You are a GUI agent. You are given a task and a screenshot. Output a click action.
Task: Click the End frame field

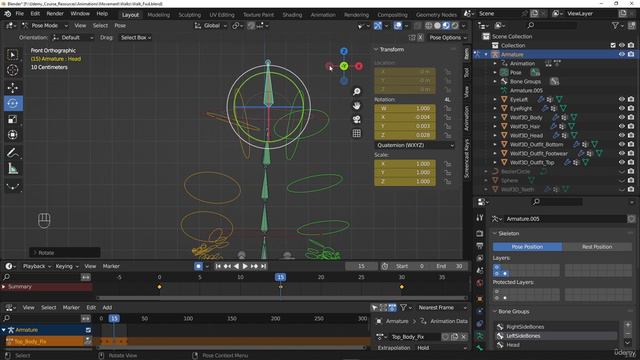point(449,266)
